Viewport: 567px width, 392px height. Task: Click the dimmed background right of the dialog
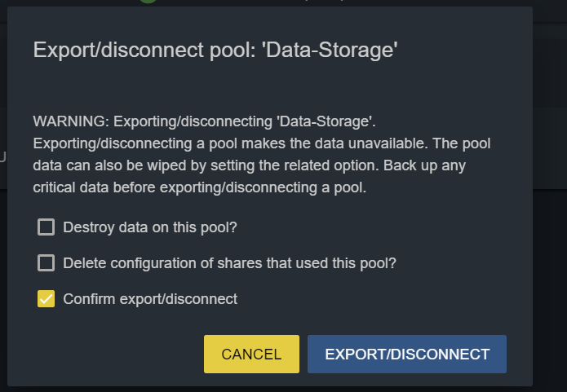[551, 244]
